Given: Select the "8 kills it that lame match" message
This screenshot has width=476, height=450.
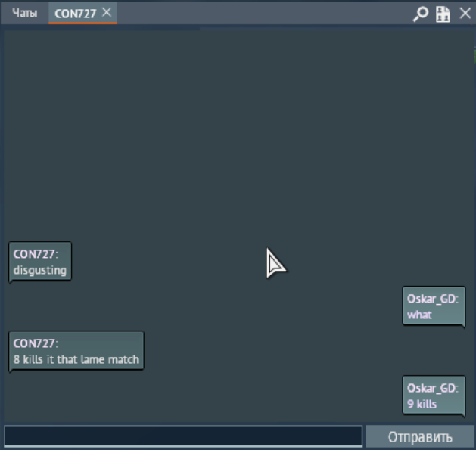Looking at the screenshot, I should coord(76,351).
